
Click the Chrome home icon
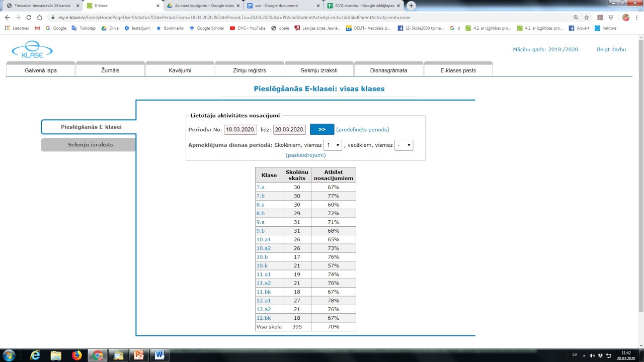[39, 17]
